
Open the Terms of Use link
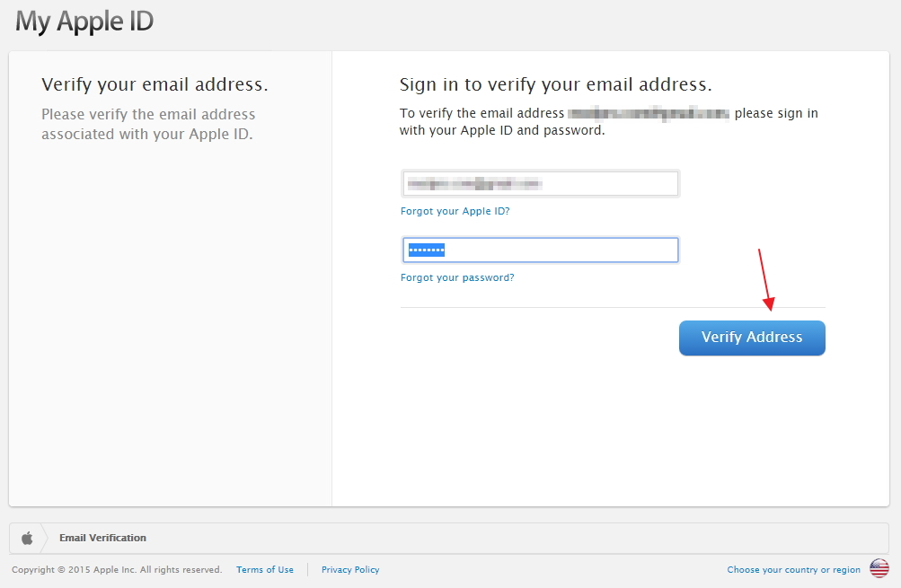click(264, 570)
